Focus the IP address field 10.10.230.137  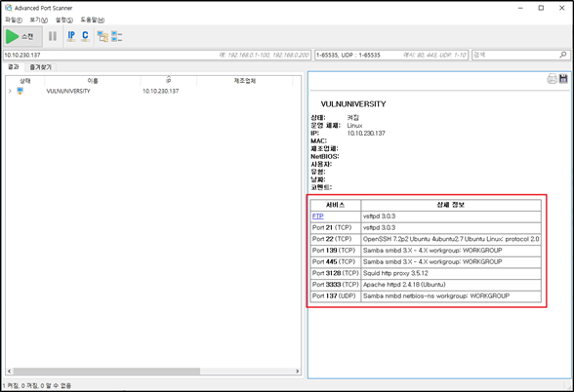157,55
